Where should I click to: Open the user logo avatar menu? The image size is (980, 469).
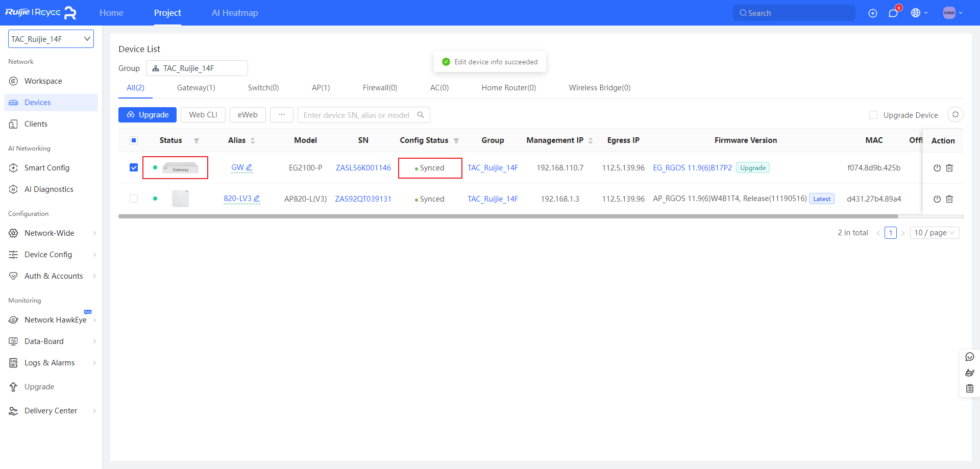tap(949, 13)
